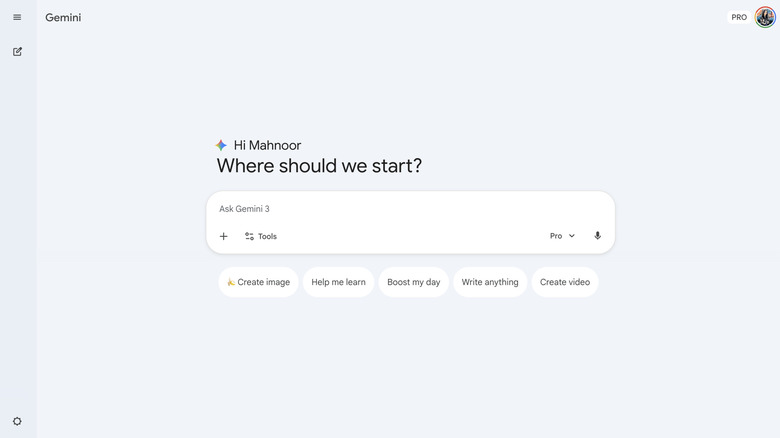Open settings gear in the sidebar
The height and width of the screenshot is (438, 780).
[x=17, y=422]
